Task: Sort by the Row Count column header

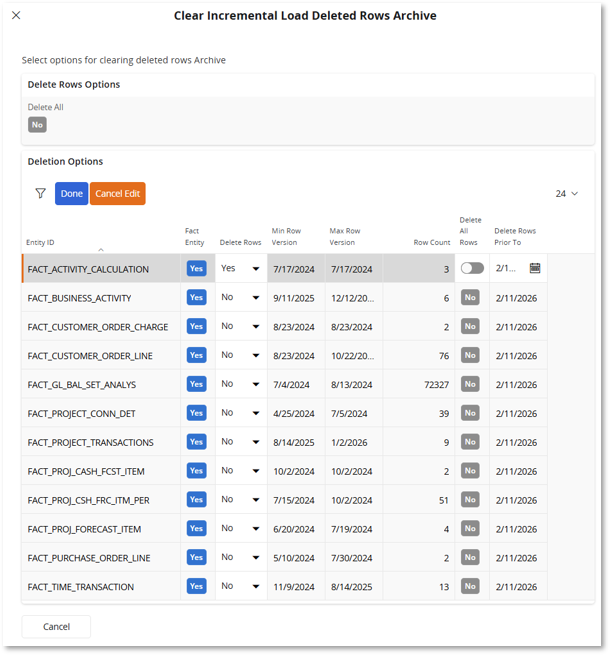Action: [x=432, y=242]
